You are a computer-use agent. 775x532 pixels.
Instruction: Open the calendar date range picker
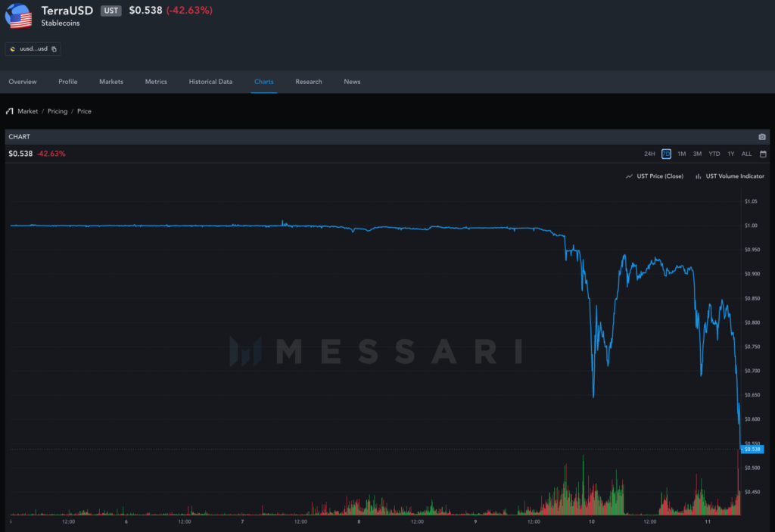pos(763,154)
